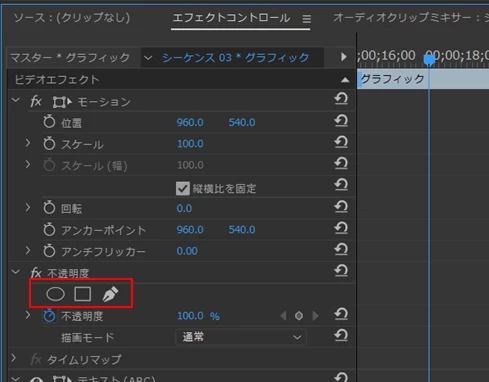Collapse the 不透明度 effect group
489x382 pixels.
(x=16, y=272)
